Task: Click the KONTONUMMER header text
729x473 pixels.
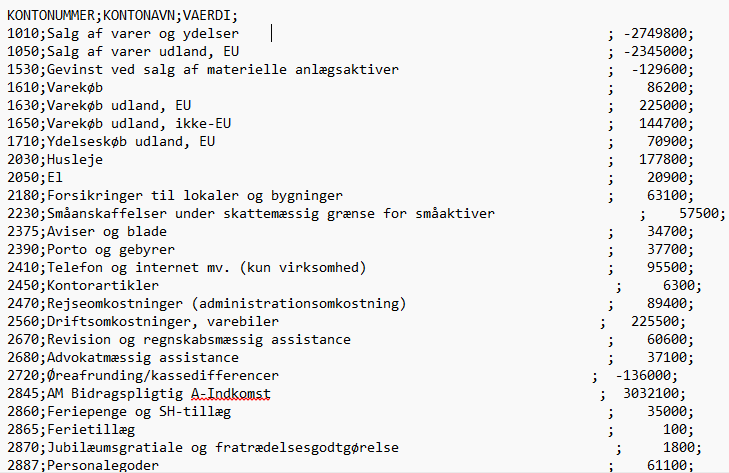Action: pos(51,15)
